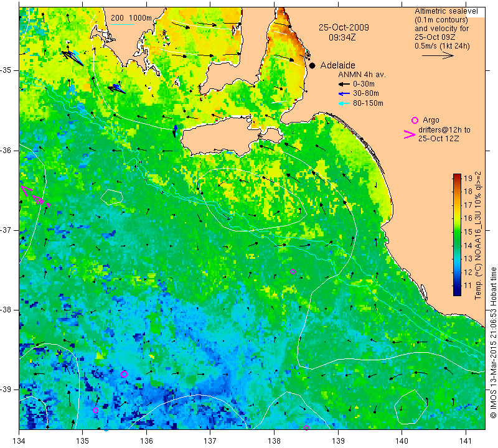498x448 pixels.
Task: Click the magenta Argo circle legend symbol
Action: [415, 120]
